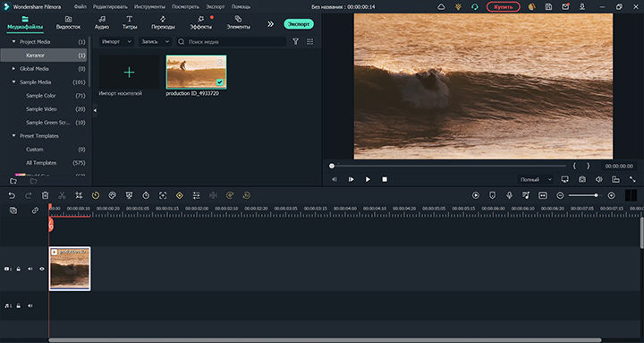Open the media filter funnel icon
This screenshot has width=644, height=343.
click(x=296, y=41)
